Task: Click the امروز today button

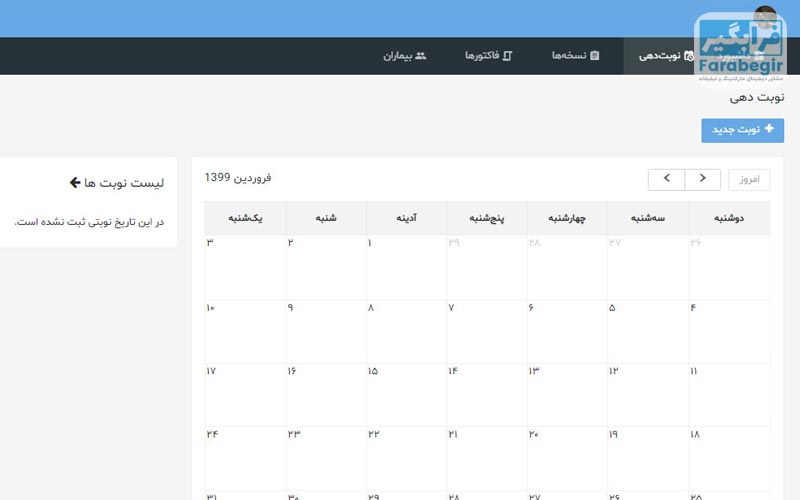Action: pyautogui.click(x=749, y=180)
